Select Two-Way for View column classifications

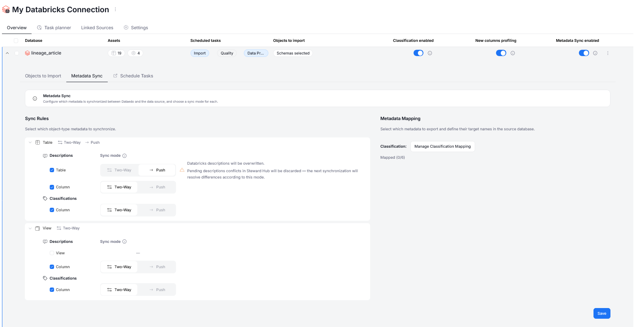pos(119,290)
